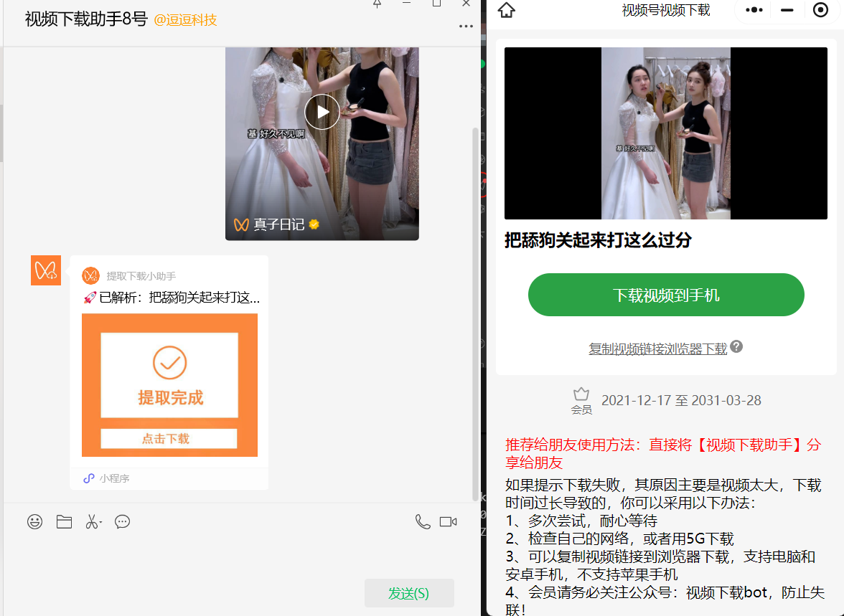
Task: Click the video preview in mini program
Action: click(666, 133)
